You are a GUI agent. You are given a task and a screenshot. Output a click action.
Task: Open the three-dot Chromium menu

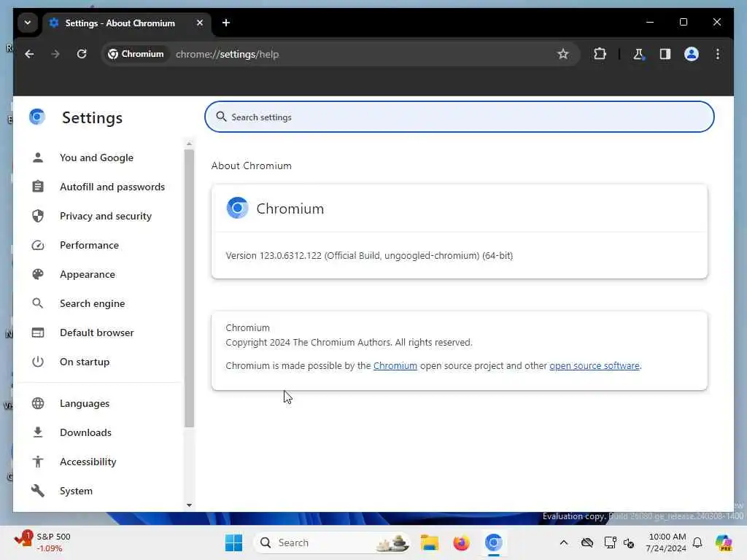click(718, 54)
